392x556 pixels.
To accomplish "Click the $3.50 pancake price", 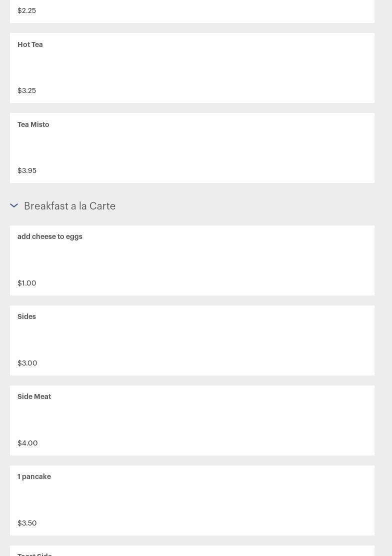I will 27,523.
